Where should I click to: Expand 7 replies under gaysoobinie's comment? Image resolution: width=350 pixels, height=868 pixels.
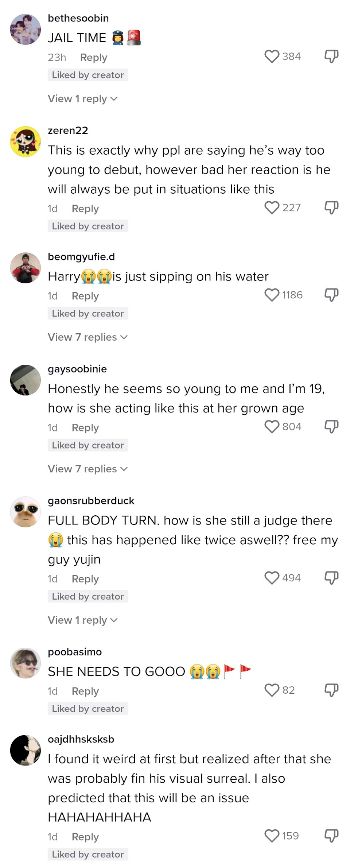tap(87, 469)
